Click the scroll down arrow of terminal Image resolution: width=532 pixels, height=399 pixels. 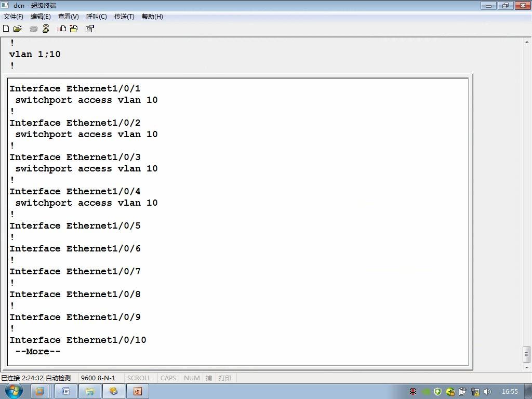pyautogui.click(x=527, y=367)
